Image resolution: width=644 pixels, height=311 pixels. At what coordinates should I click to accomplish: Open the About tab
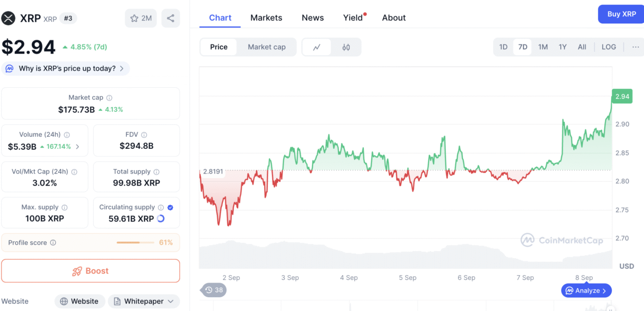[394, 18]
